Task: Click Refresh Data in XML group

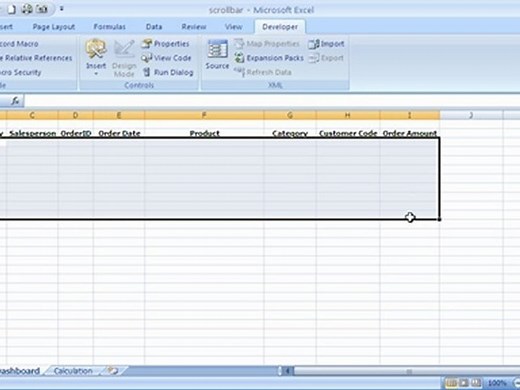Action: pyautogui.click(x=263, y=72)
